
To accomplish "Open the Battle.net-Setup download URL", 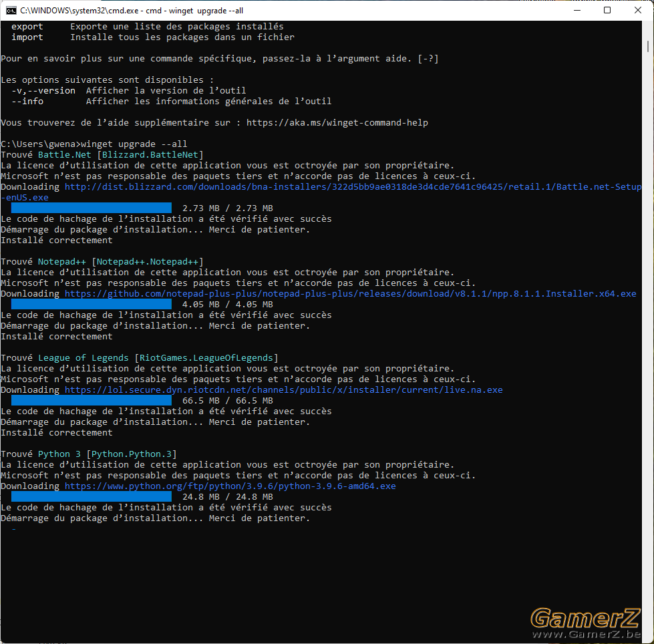I will tap(321, 192).
